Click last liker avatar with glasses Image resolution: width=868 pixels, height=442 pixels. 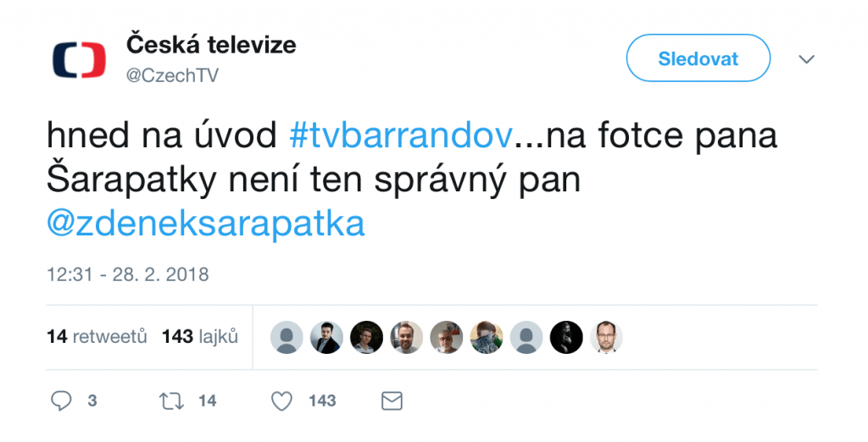tap(606, 337)
